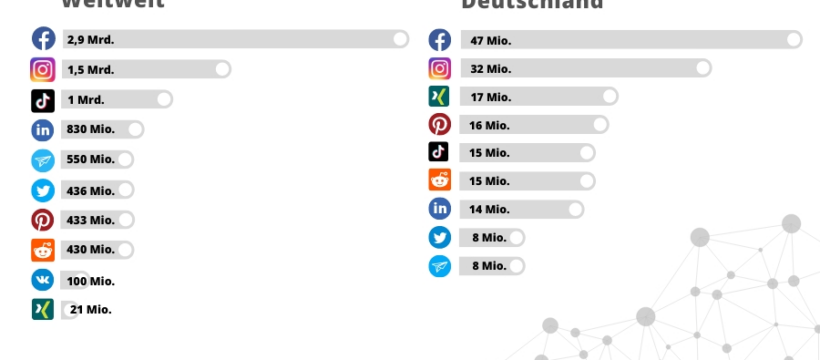Image resolution: width=820 pixels, height=360 pixels.
Task: Click the 830 Mio. bar label
Action: tap(90, 129)
